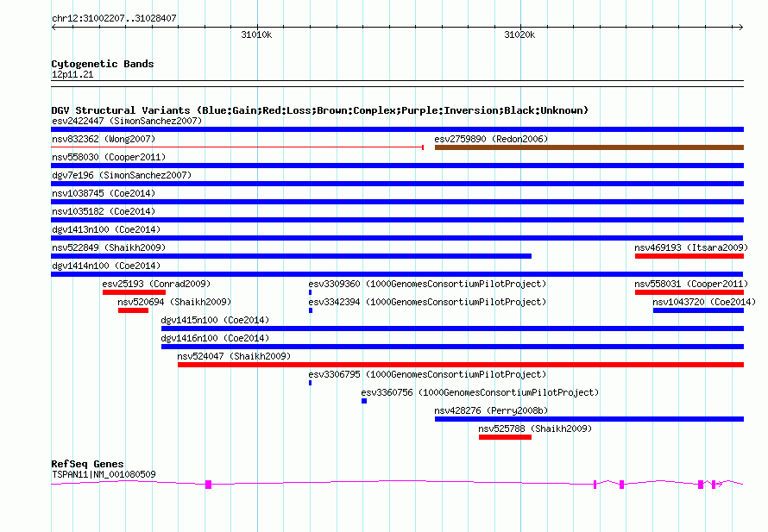Image resolution: width=768 pixels, height=532 pixels.
Task: Click the small blue esv3306795 variant marker
Action: tap(310, 383)
